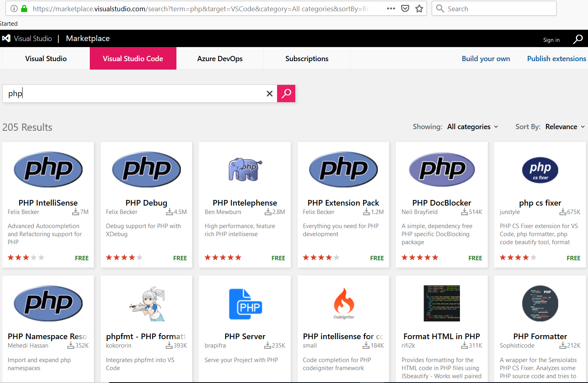The height and width of the screenshot is (383, 588).
Task: Click the PHP Debug logo
Action: point(146,169)
